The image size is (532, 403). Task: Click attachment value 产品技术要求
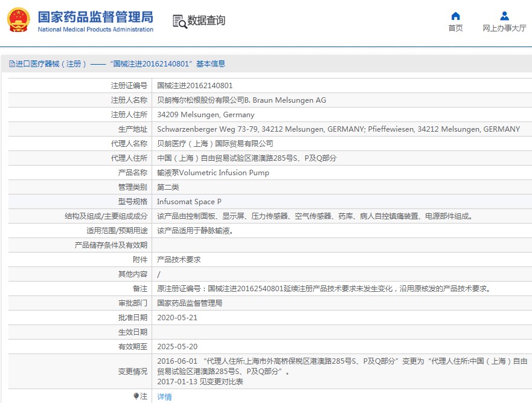[179, 260]
